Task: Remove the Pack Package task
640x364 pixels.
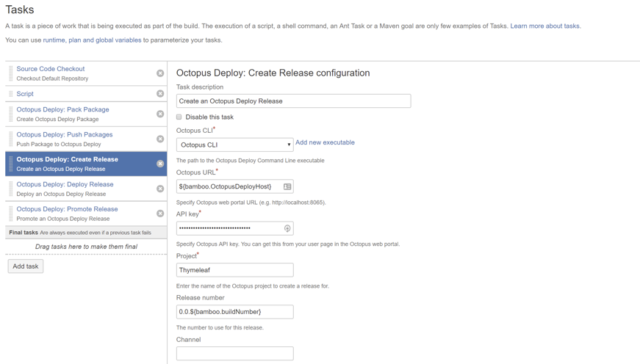Action: pyautogui.click(x=160, y=114)
